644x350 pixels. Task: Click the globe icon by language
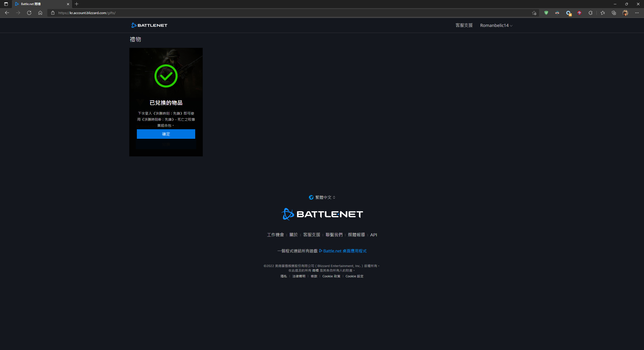311,197
